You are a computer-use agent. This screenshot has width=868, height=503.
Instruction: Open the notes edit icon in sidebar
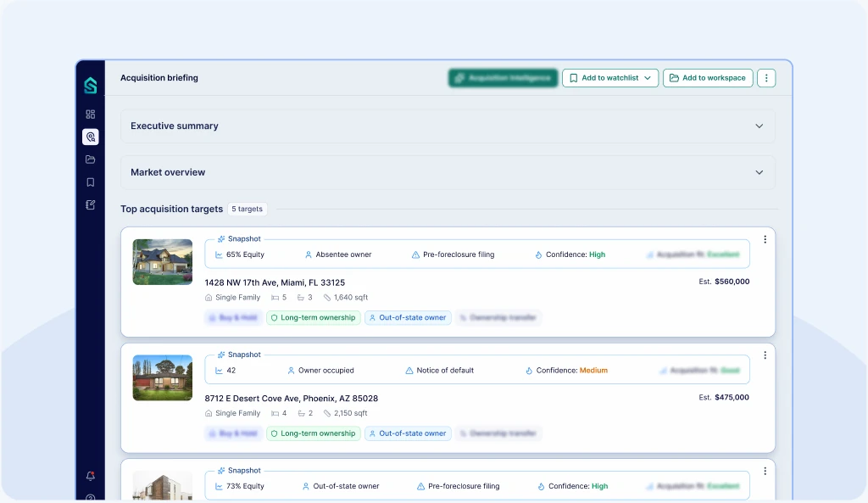[x=90, y=205]
